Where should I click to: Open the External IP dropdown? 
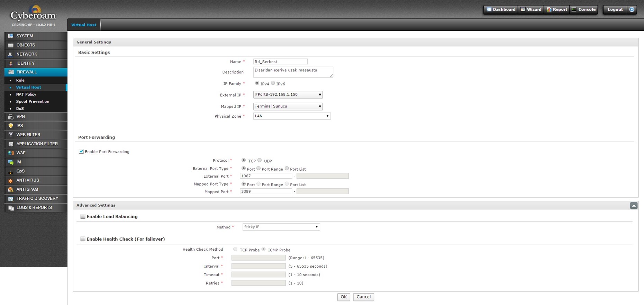click(x=288, y=95)
